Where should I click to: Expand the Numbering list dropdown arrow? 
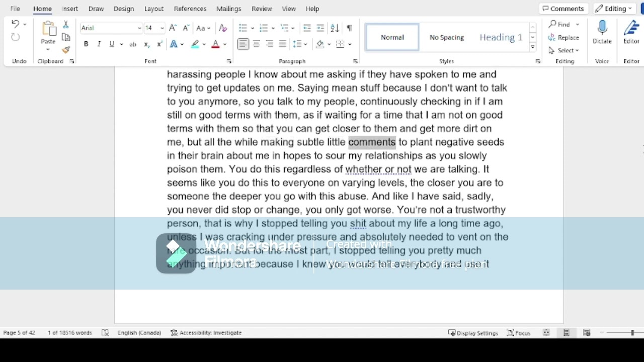(273, 28)
